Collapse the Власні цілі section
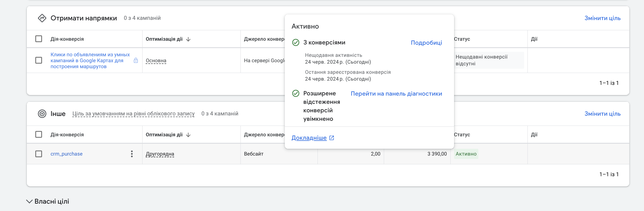The height and width of the screenshot is (211, 644). pyautogui.click(x=29, y=201)
